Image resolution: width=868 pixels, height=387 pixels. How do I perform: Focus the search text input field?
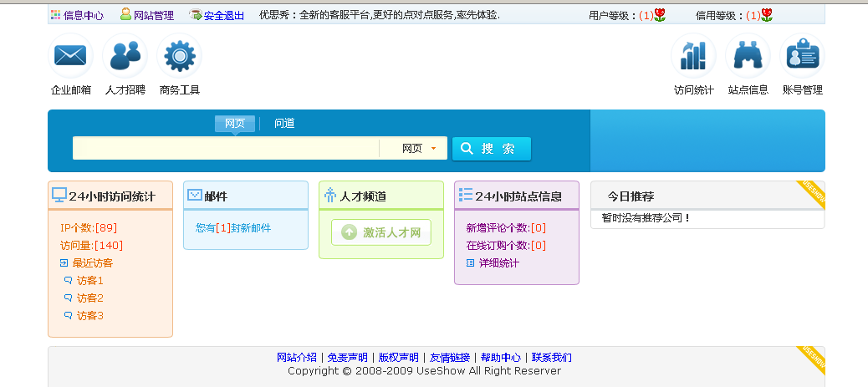click(226, 149)
